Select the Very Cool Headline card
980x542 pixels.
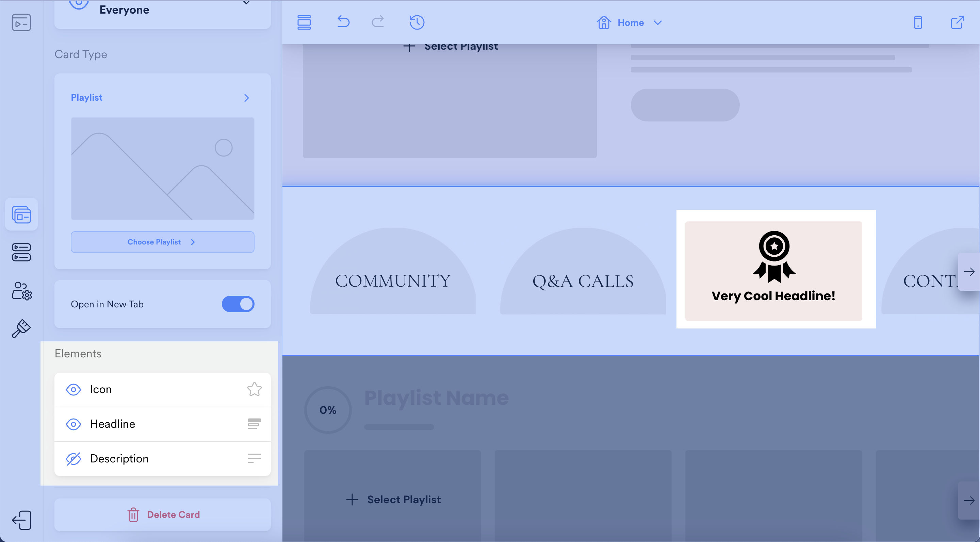(773, 271)
